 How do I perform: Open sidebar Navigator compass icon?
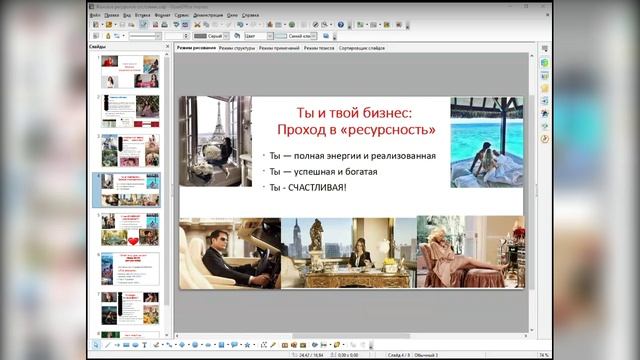coord(544,139)
